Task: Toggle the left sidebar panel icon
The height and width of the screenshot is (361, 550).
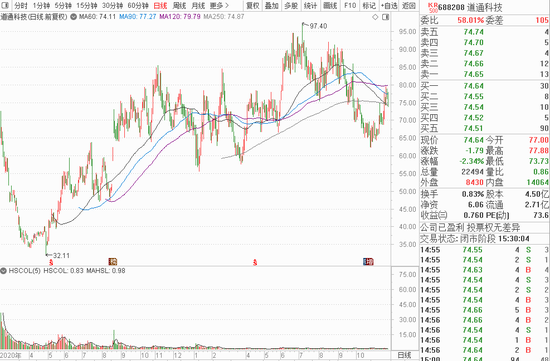Action: pyautogui.click(x=5, y=6)
